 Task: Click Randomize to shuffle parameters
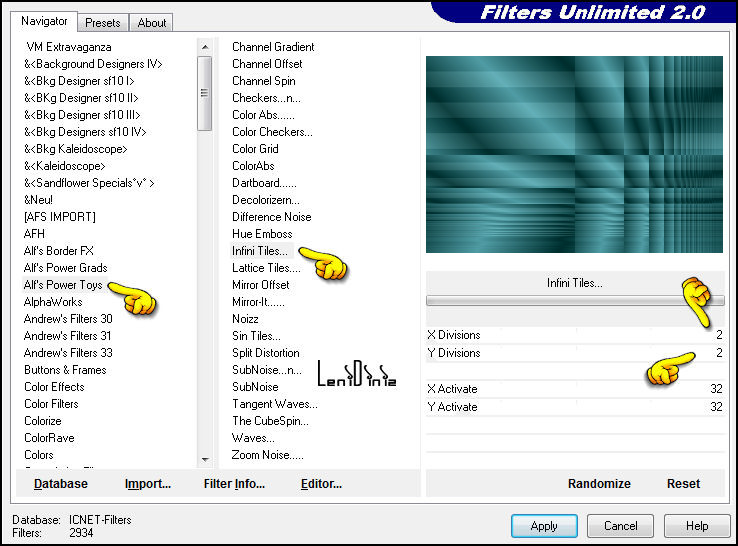click(x=599, y=483)
